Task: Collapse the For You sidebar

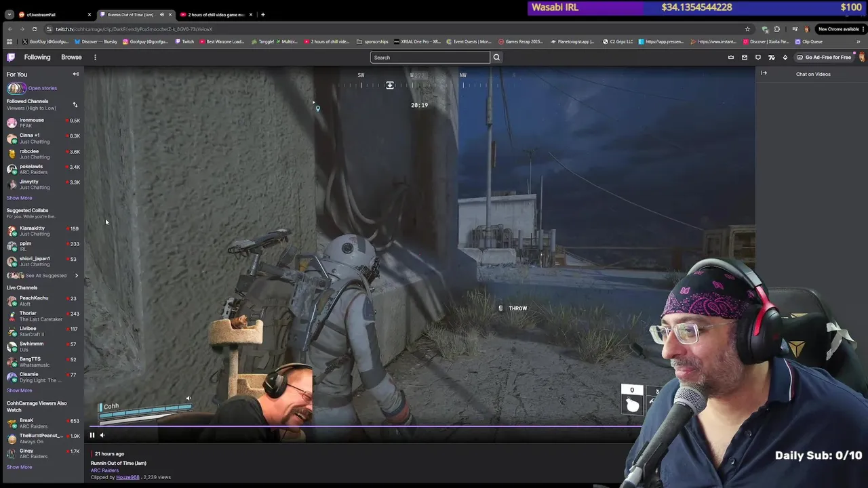Action: point(75,74)
